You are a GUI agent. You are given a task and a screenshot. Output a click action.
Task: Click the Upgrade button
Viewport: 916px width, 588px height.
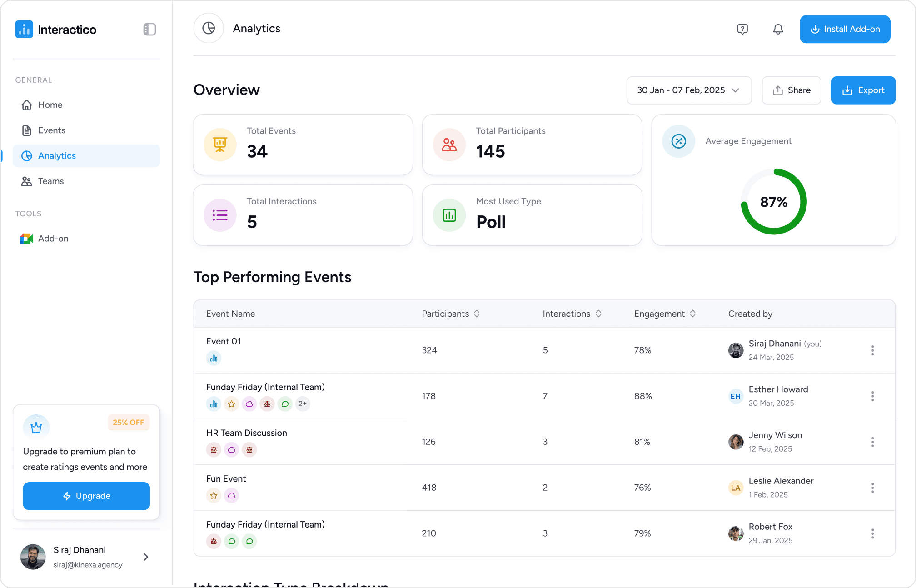point(86,496)
